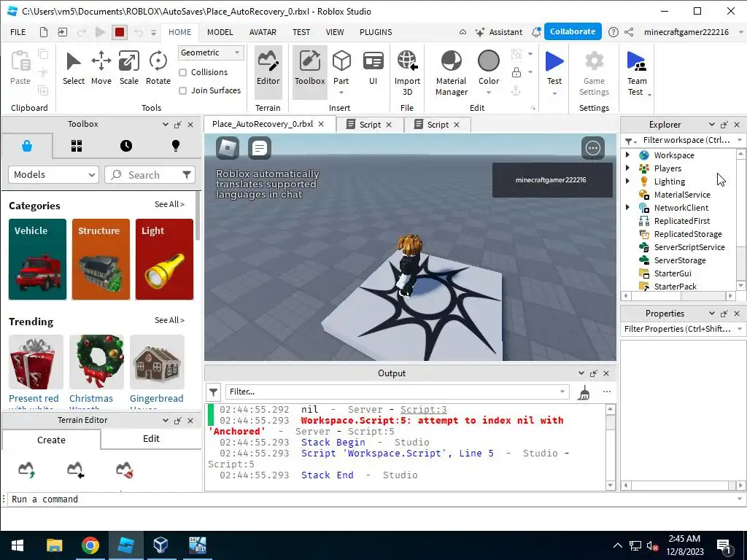Open Toolbox Inventory grid tab
This screenshot has height=560, width=747.
[77, 146]
